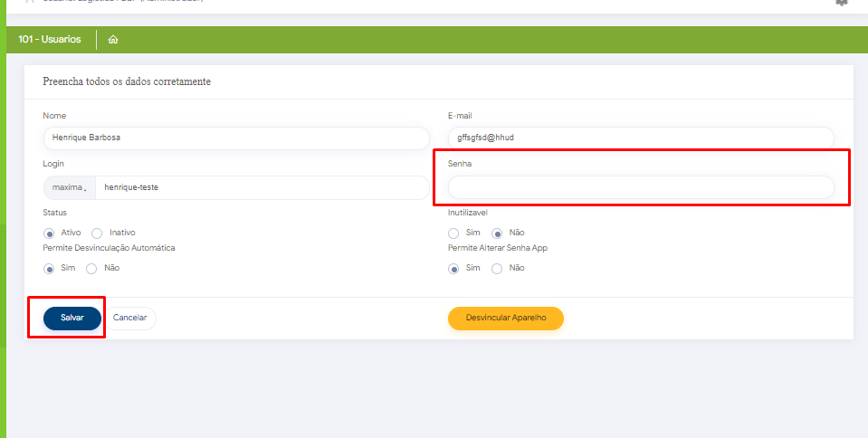Click the Salvar button
868x438 pixels.
point(72,319)
